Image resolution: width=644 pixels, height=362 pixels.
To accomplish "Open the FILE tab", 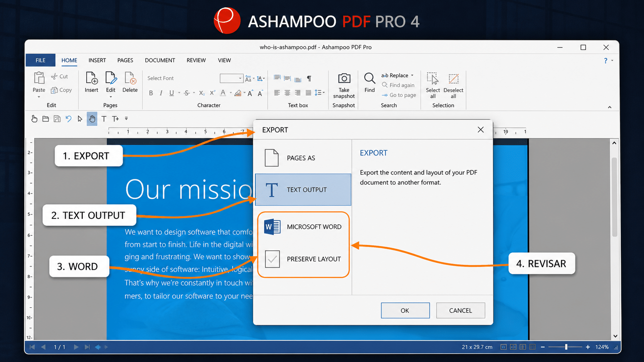I will pos(40,60).
